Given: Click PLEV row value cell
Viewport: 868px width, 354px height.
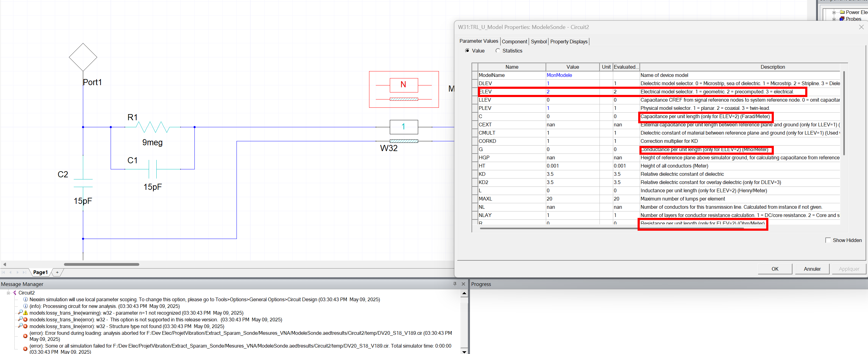Looking at the screenshot, I should (572, 108).
